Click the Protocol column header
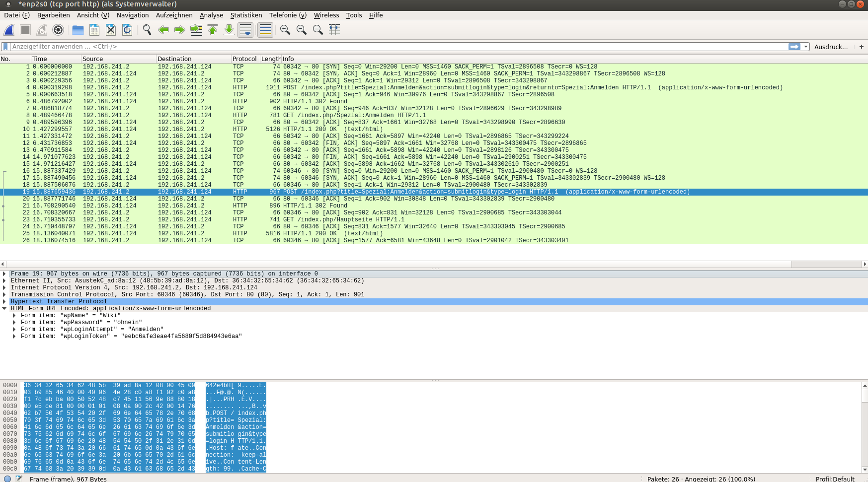 click(x=244, y=59)
